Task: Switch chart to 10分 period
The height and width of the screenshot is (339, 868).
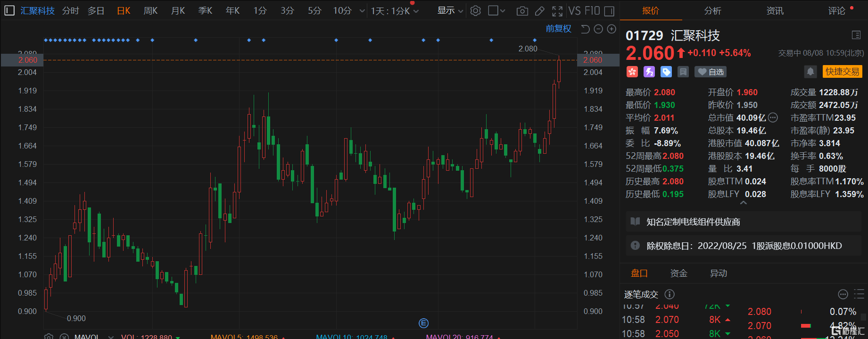Action: 342,10
